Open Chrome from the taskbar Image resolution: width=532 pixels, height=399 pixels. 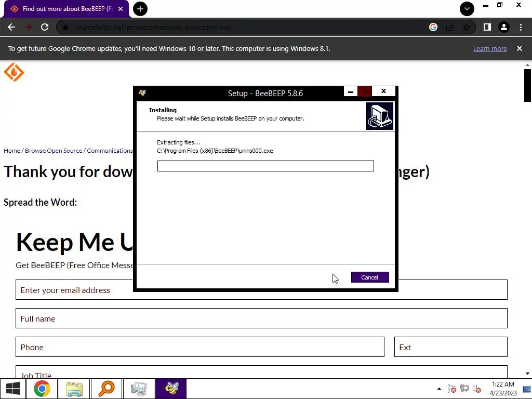[x=42, y=389]
